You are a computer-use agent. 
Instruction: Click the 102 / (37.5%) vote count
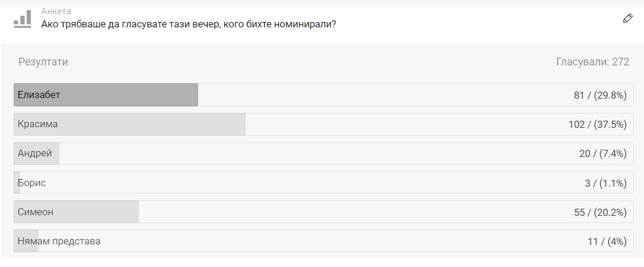[598, 125]
